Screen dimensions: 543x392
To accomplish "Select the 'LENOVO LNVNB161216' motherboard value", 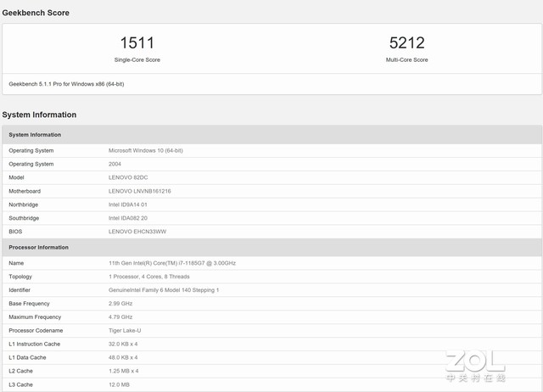I will pyautogui.click(x=139, y=191).
